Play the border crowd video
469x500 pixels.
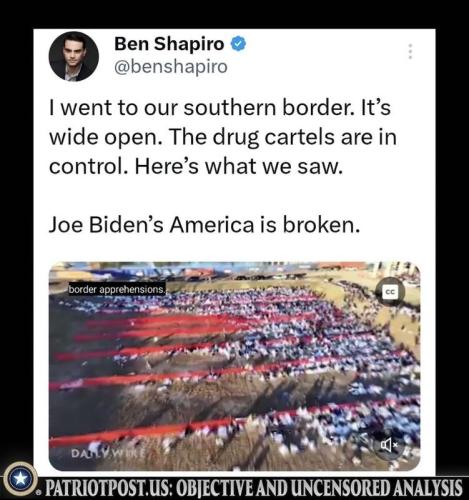pos(234,367)
